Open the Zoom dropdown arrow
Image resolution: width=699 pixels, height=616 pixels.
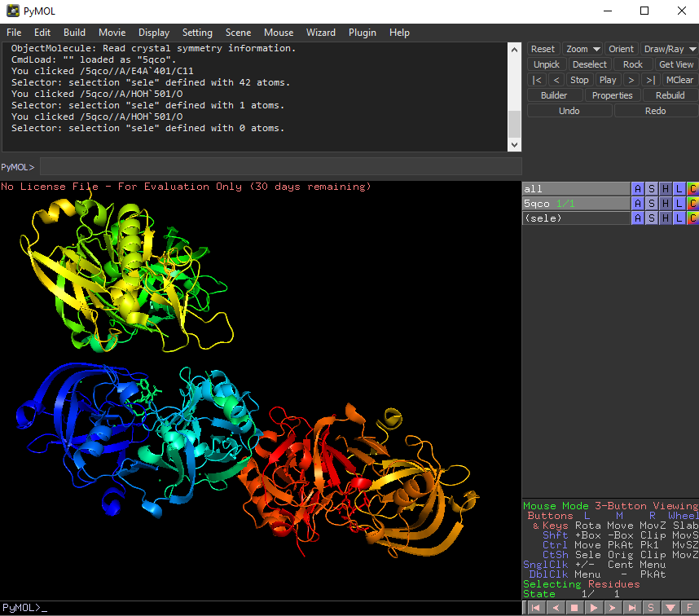[x=596, y=49]
